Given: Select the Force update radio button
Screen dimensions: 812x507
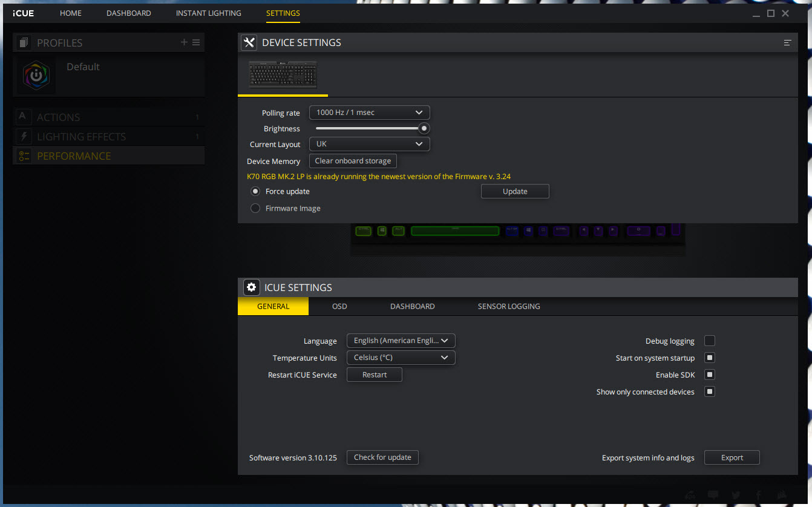Looking at the screenshot, I should tap(255, 191).
